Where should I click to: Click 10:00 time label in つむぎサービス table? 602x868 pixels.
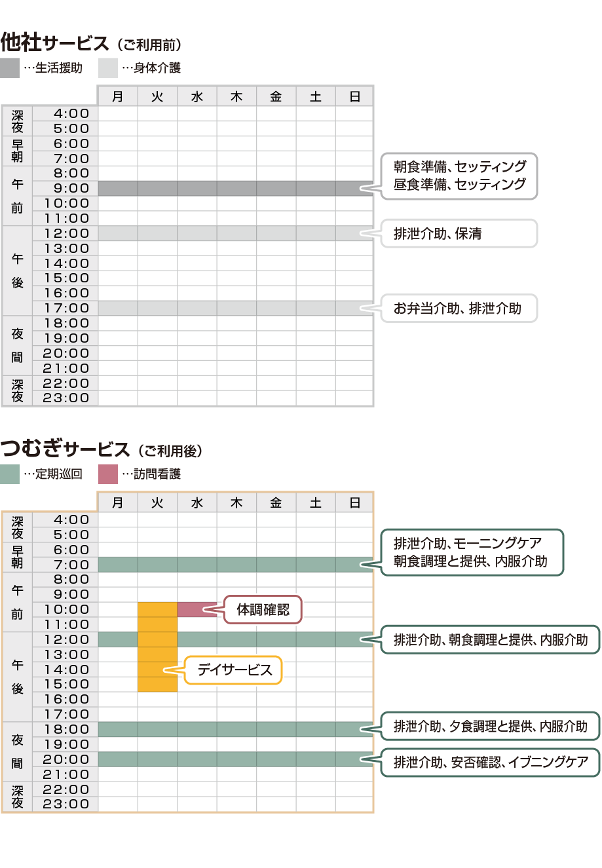click(x=67, y=610)
